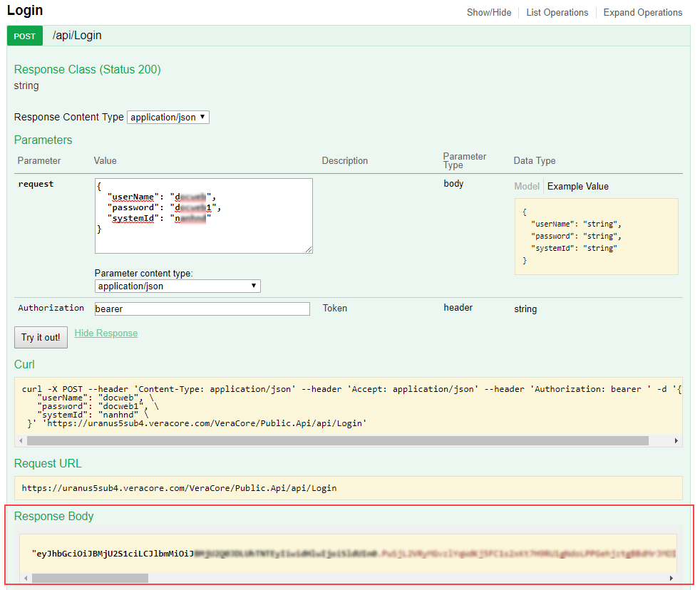Click the Curl heading

[24, 365]
